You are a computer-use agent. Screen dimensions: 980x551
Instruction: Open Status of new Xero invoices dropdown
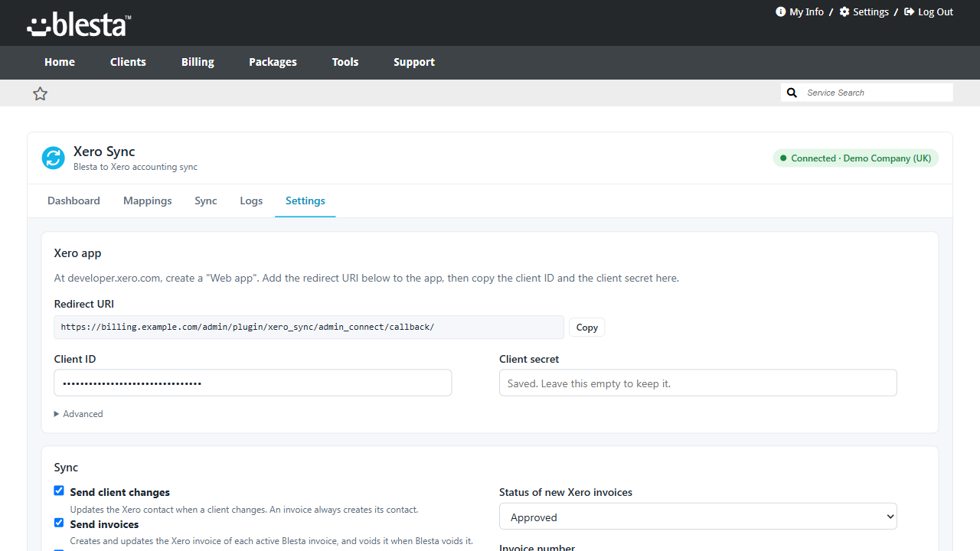point(698,517)
